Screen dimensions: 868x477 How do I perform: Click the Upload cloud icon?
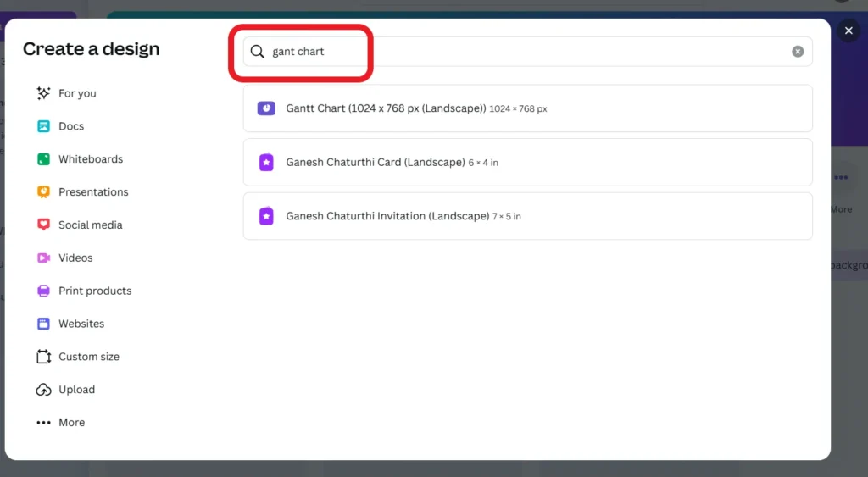click(x=43, y=390)
